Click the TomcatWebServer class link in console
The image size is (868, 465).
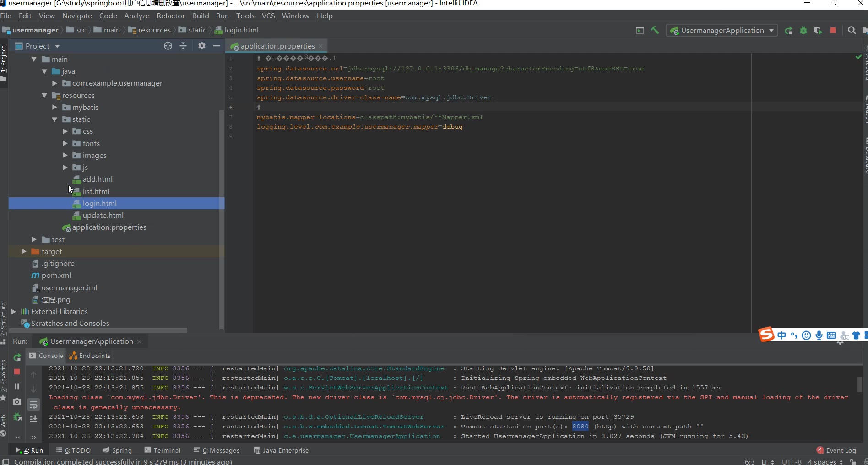click(x=363, y=427)
